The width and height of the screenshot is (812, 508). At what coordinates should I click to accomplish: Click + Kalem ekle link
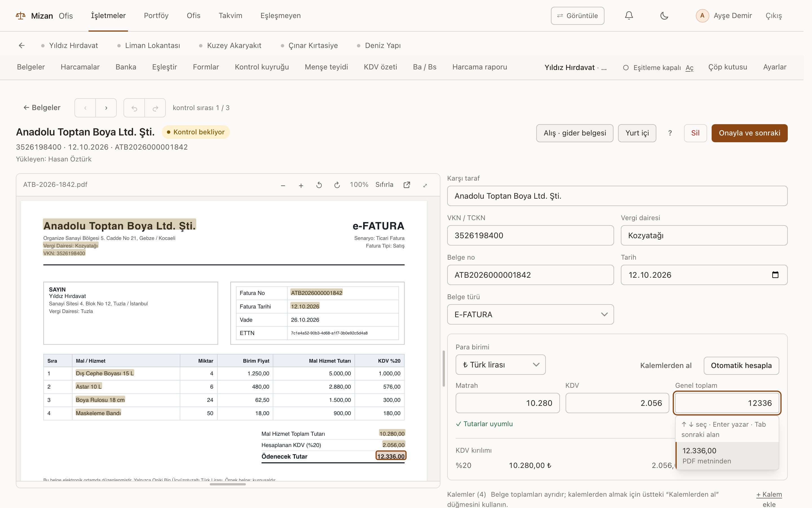point(769,499)
